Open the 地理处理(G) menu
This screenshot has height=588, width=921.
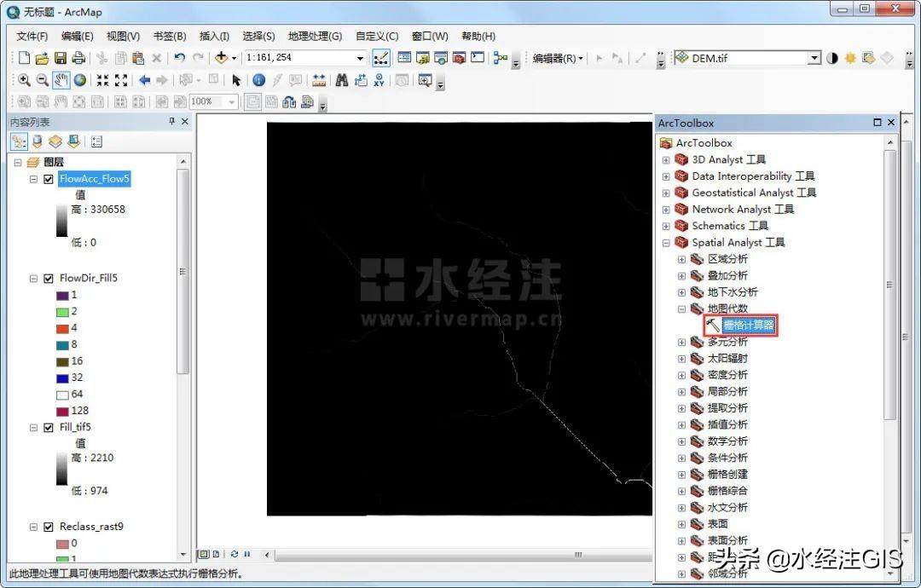tap(315, 36)
